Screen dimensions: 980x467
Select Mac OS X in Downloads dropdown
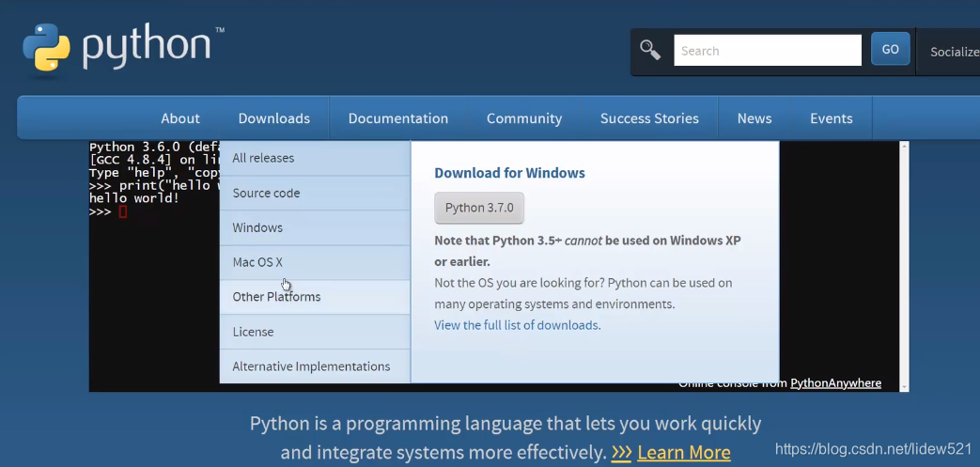point(315,262)
